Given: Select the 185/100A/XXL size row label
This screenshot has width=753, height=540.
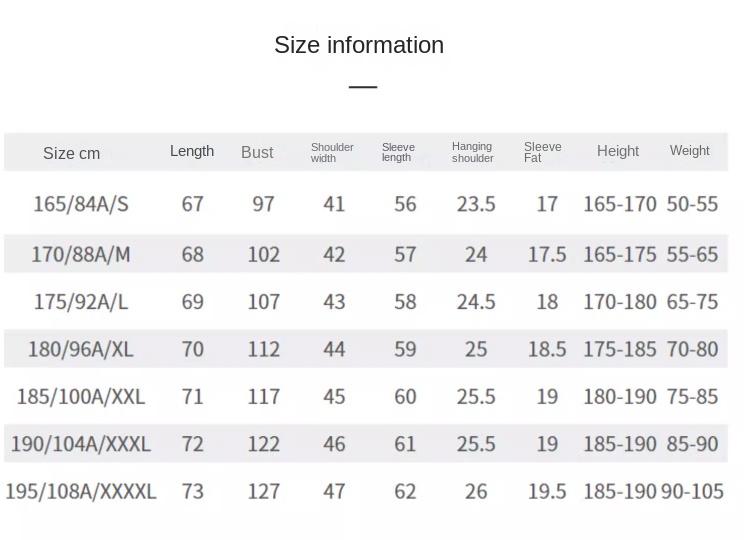Looking at the screenshot, I should [x=81, y=397].
